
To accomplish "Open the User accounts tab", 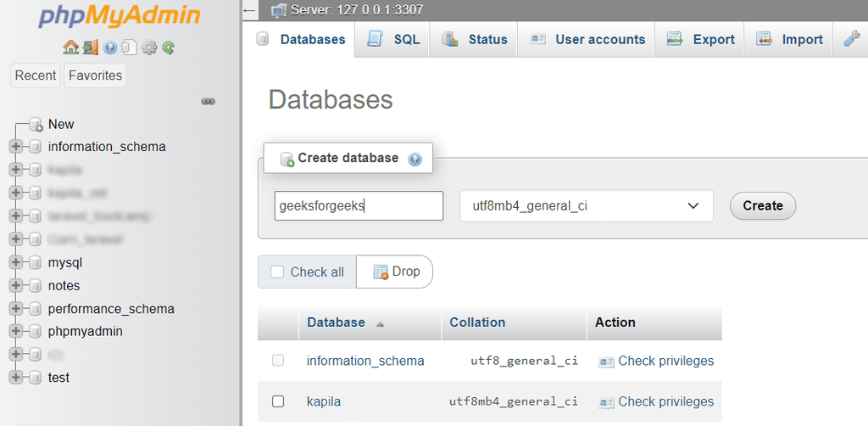I will (x=587, y=39).
